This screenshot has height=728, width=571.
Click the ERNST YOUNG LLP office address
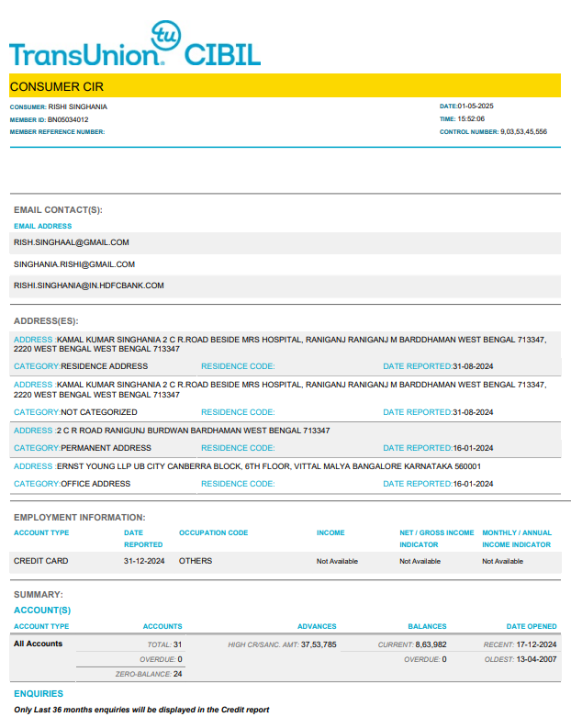click(269, 466)
